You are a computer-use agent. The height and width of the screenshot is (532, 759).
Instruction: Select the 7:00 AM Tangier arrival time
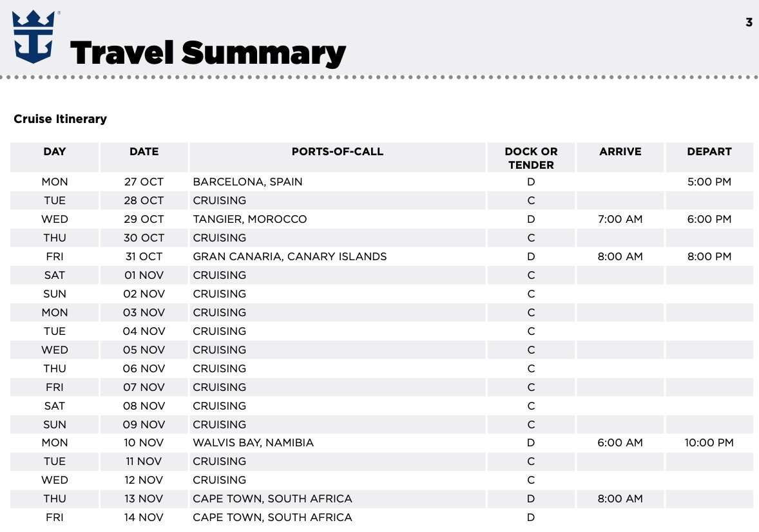coord(620,219)
